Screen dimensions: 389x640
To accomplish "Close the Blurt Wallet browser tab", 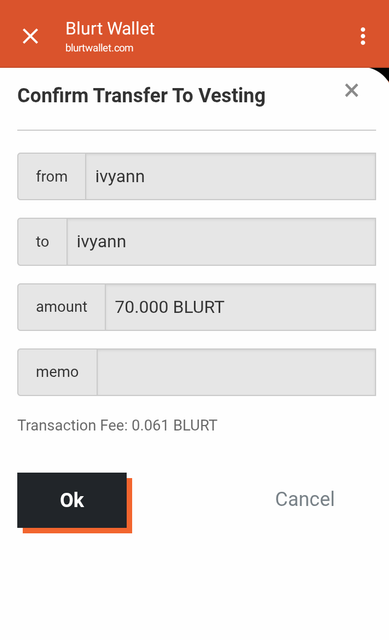I will pyautogui.click(x=30, y=36).
